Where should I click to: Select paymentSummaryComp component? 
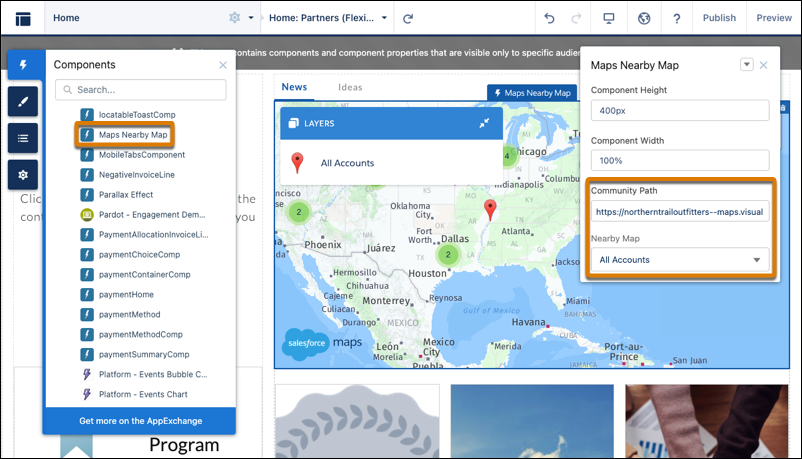[135, 354]
